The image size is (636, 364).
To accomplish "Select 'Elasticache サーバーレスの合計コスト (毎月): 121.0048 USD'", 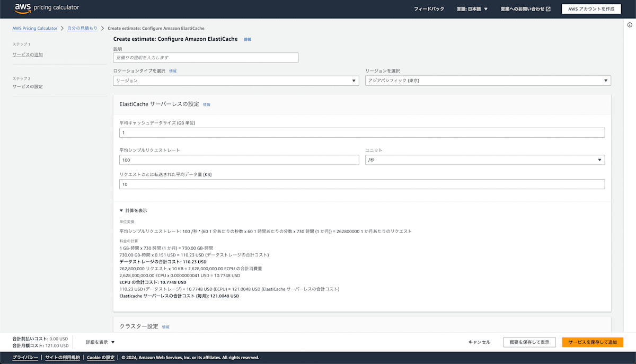I will click(179, 296).
